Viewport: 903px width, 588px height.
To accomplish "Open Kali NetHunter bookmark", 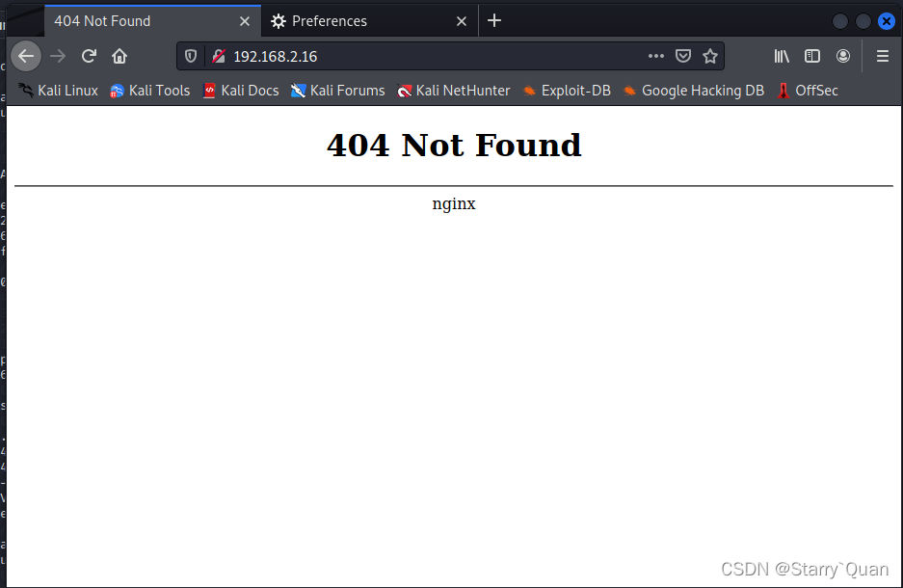I will pos(454,91).
